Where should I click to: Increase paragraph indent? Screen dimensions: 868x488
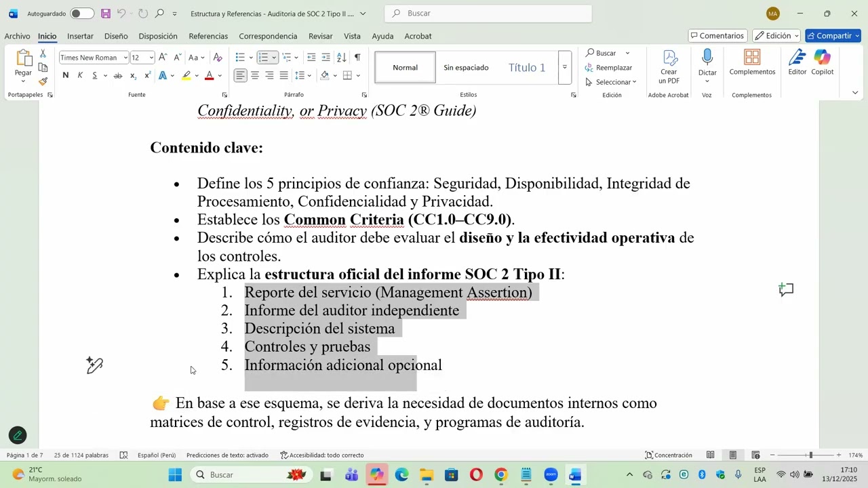point(326,58)
